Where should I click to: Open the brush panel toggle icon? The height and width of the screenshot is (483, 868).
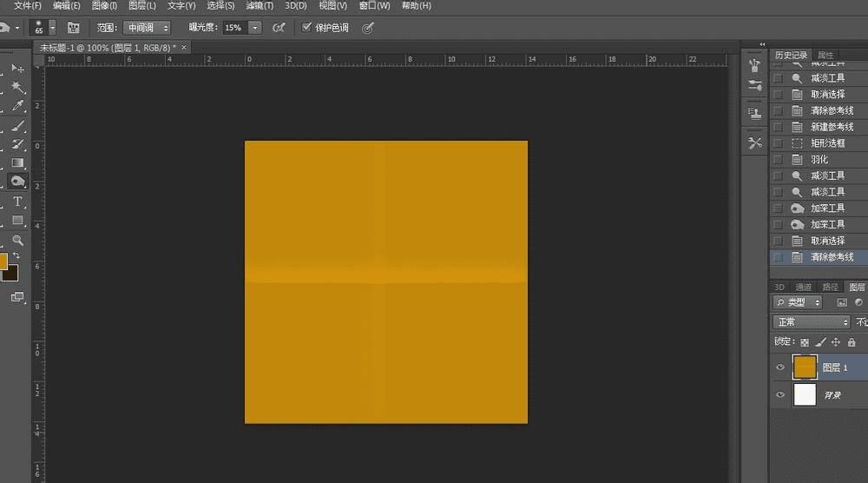74,28
